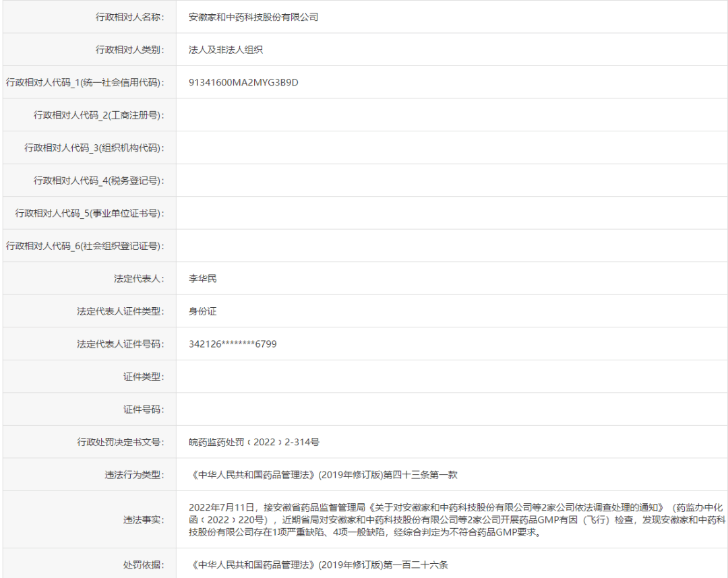Image resolution: width=728 pixels, height=578 pixels.
Task: Click the 统一社会信用代码 field label
Action: tap(85, 82)
